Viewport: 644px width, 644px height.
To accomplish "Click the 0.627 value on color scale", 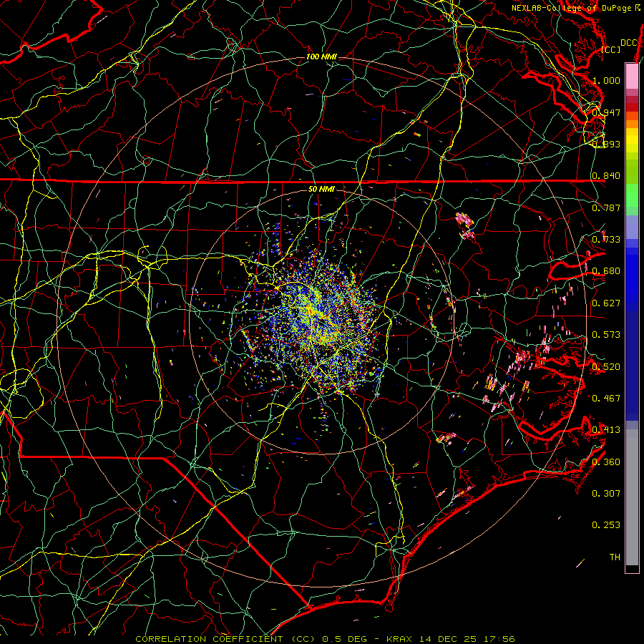I will 606,303.
